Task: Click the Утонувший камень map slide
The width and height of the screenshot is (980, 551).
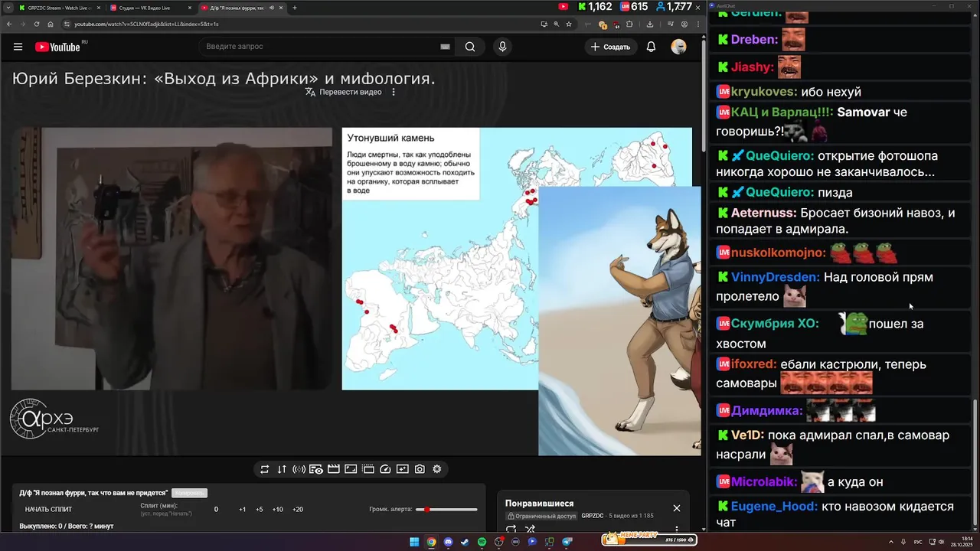Action: pyautogui.click(x=440, y=259)
